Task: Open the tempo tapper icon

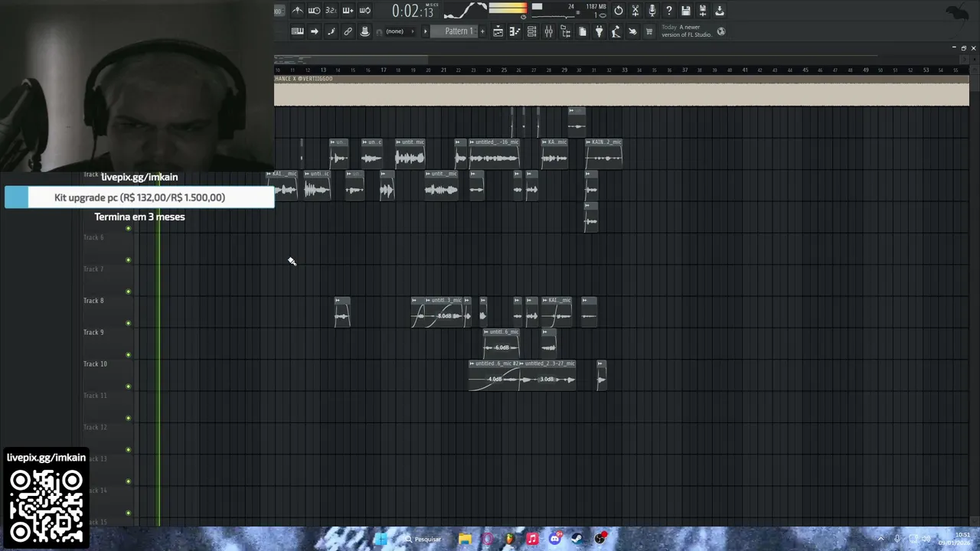Action: pyautogui.click(x=616, y=31)
